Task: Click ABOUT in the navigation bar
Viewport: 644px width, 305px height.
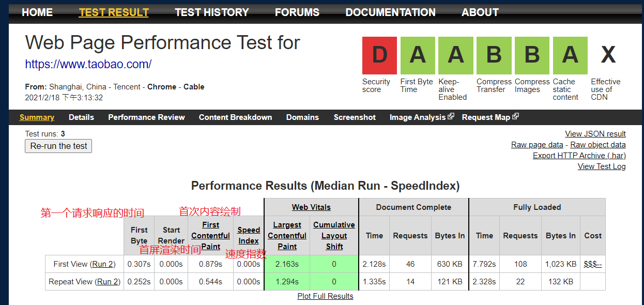Action: 480,12
